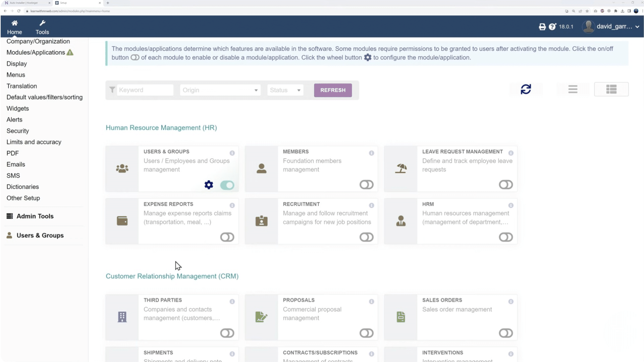Click the refresh arrows icon above module list

[526, 89]
